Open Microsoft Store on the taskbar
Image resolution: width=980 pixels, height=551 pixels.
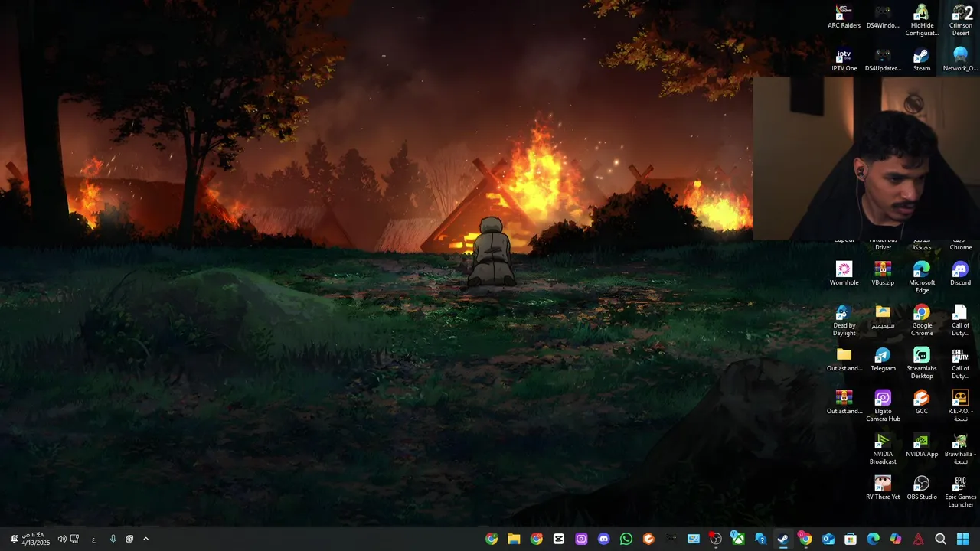(x=850, y=539)
